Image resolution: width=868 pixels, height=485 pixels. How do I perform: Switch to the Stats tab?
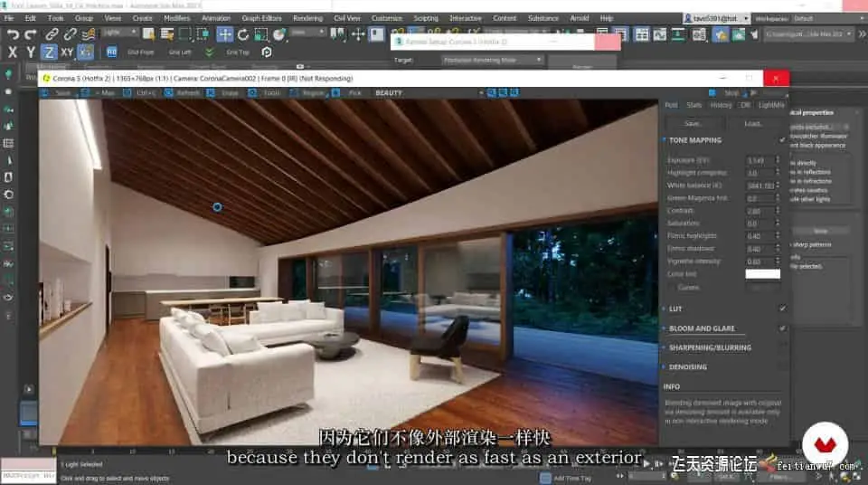pos(693,105)
